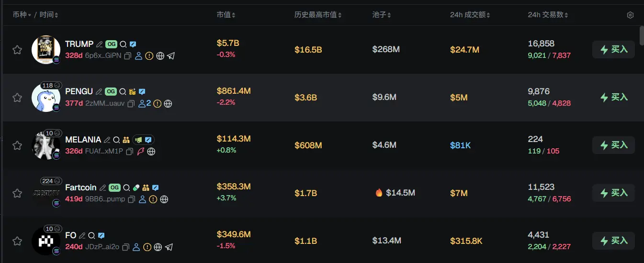
Task: Edit the PENGU token name note
Action: [x=99, y=92]
